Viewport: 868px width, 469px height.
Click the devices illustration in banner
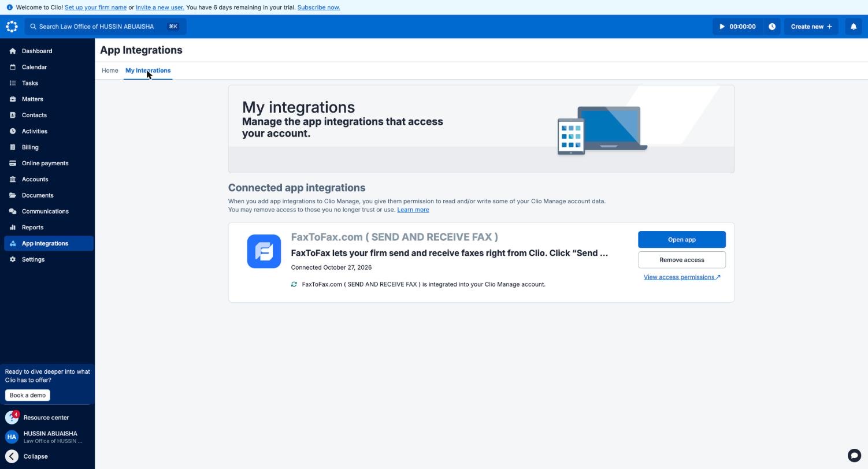(x=602, y=131)
